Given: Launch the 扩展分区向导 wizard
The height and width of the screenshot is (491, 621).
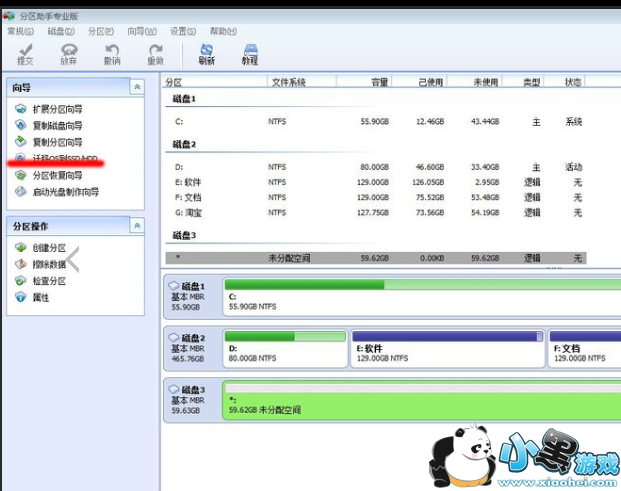Looking at the screenshot, I should coord(57,108).
